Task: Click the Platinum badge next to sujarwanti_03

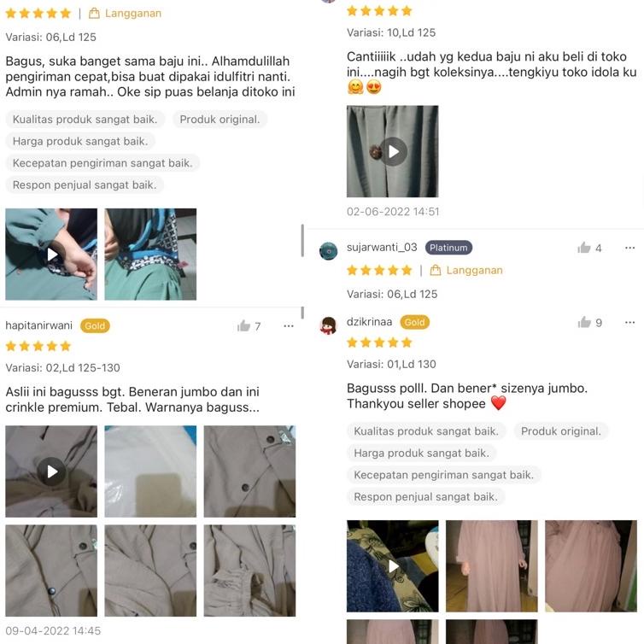Action: tap(448, 247)
